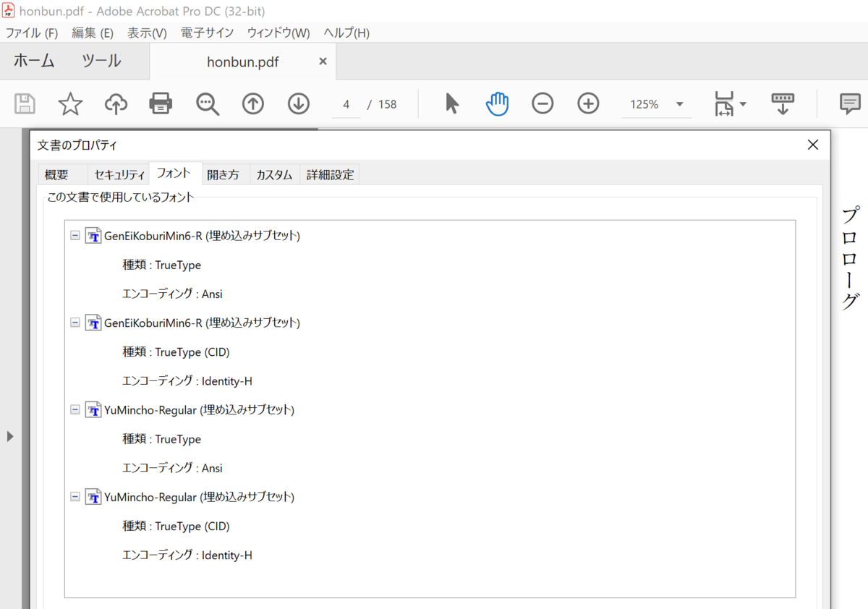Switch to the セキュリティ tab
This screenshot has width=868, height=609.
coord(119,174)
